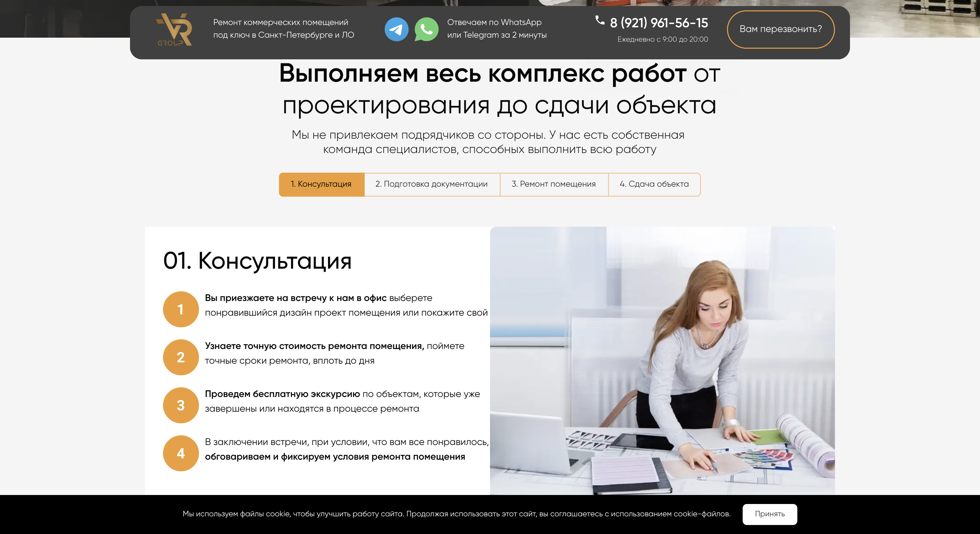Screen dimensions: 980x534
Task: Click 'Ежедневно с 9:00 до 20:00' hours text
Action: (x=662, y=39)
